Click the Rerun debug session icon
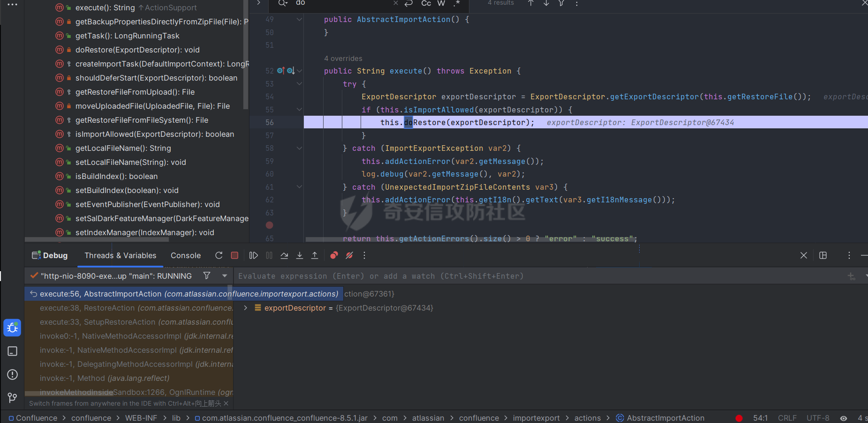Screen dimensions: 868x423 click(x=219, y=255)
